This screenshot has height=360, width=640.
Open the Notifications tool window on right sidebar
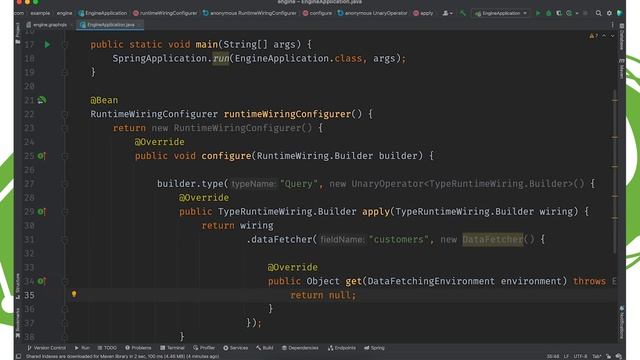tap(622, 321)
